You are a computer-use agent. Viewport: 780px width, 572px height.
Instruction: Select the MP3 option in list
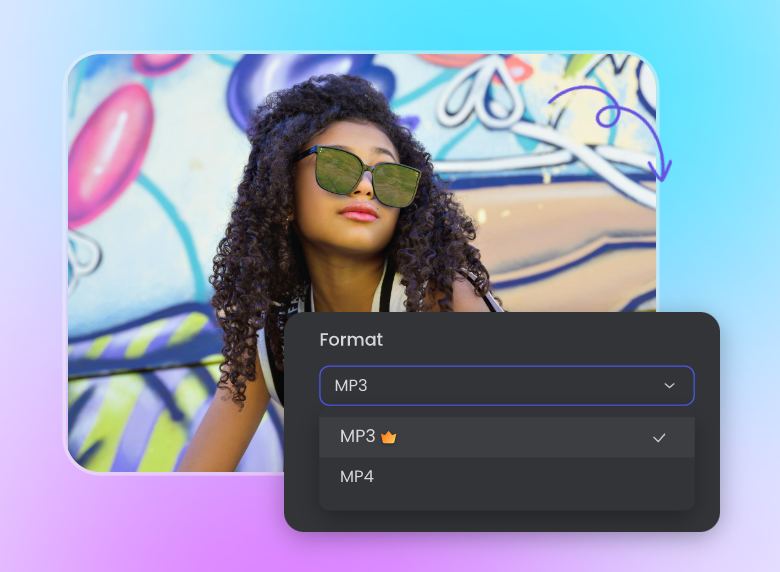tap(506, 437)
